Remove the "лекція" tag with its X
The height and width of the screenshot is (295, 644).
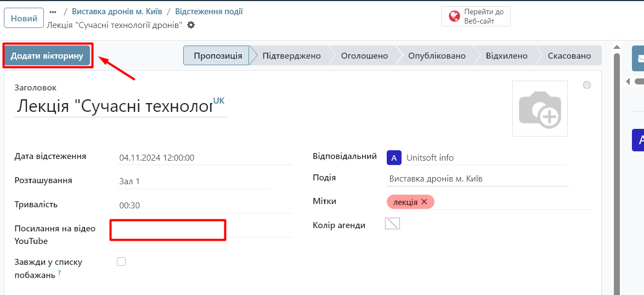(x=424, y=202)
